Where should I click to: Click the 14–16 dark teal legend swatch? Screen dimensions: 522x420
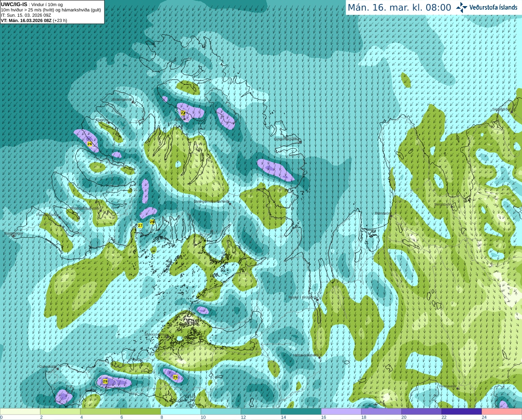point(301,411)
